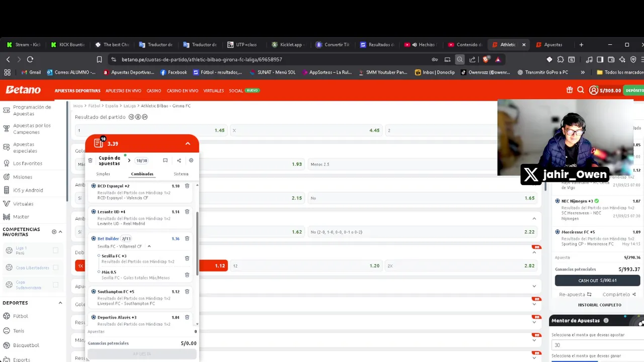Bookmark this page in address bar
The width and height of the screenshot is (644, 362).
click(x=99, y=59)
